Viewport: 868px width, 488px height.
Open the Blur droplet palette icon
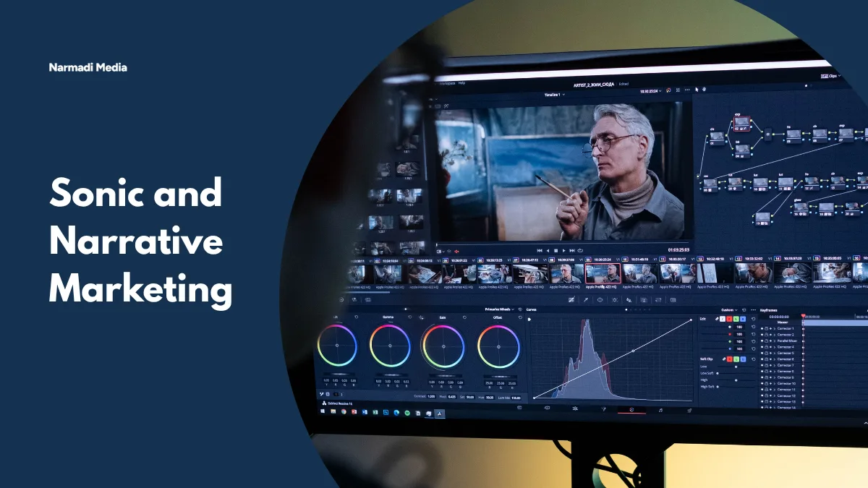629,300
